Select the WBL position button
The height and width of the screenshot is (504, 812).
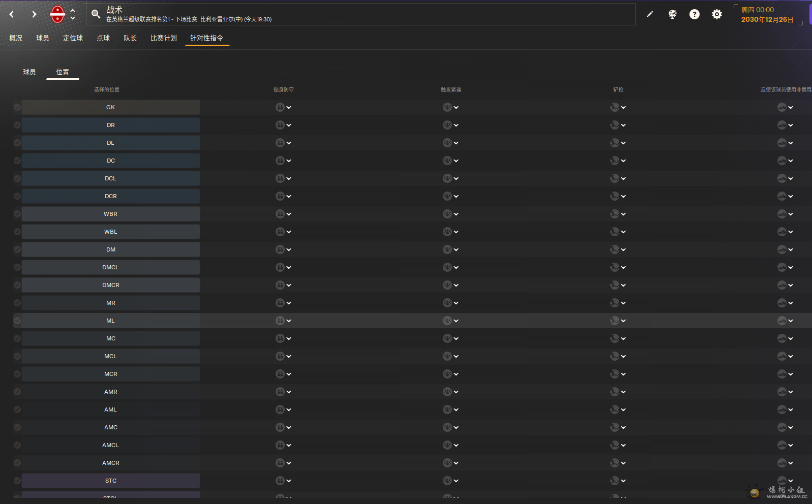click(111, 232)
